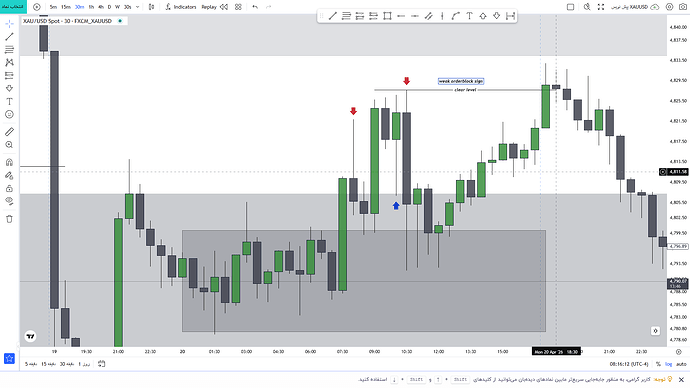Open the Indicators dialog
The width and height of the screenshot is (690, 388).
point(181,7)
